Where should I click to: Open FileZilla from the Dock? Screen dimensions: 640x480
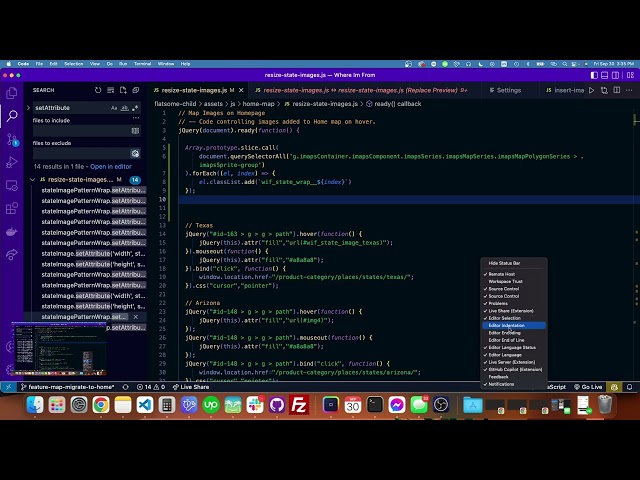click(299, 405)
